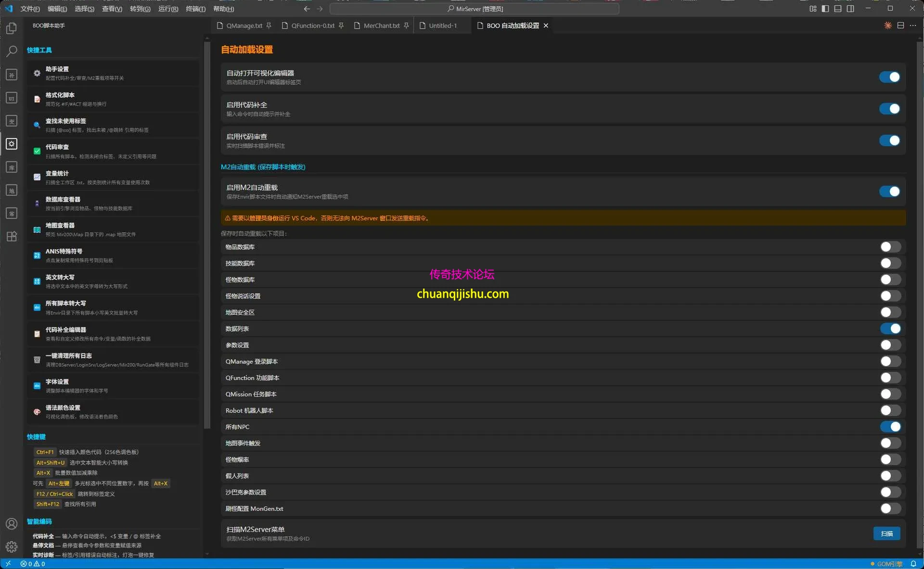The image size is (924, 569).
Task: Open the 变量统计 variable statistics tool
Action: click(113, 177)
